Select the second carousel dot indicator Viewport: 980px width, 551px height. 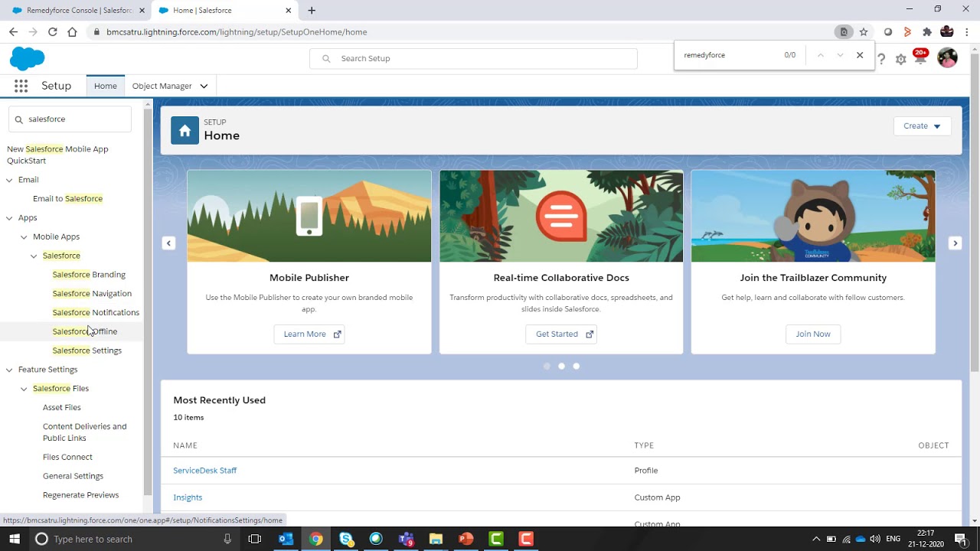tap(561, 366)
